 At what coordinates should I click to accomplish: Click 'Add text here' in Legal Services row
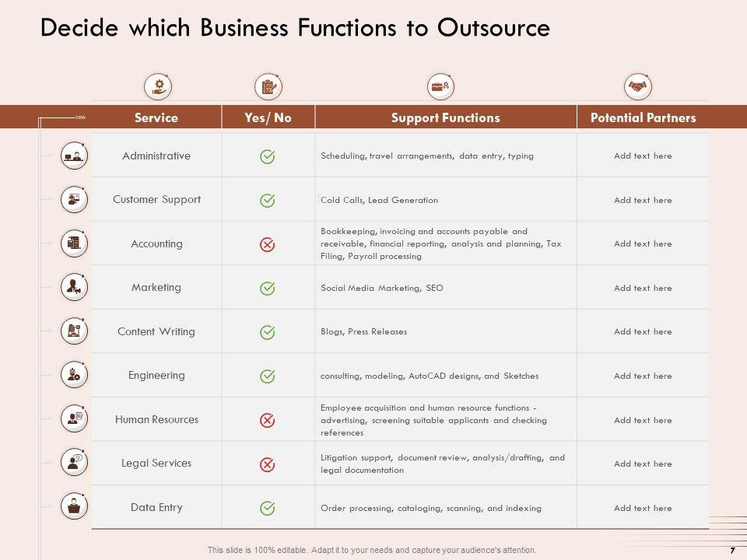tap(643, 464)
